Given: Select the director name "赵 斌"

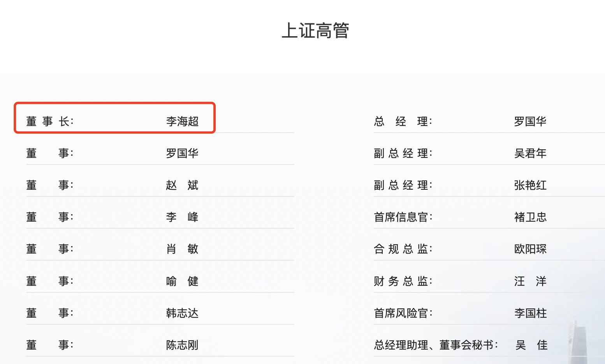Looking at the screenshot, I should tap(182, 185).
